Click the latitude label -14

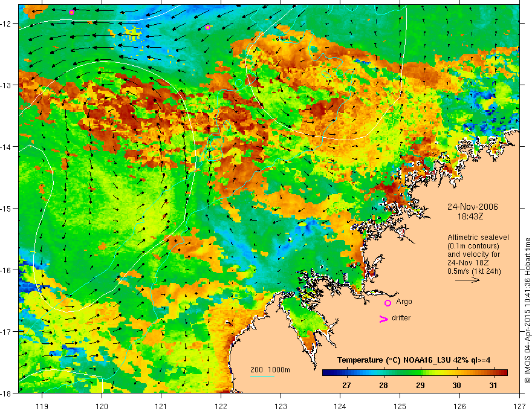click(x=6, y=147)
